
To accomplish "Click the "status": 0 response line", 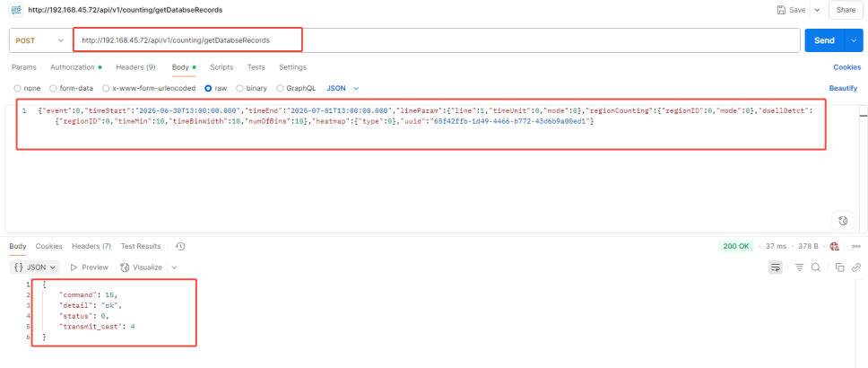I will point(84,316).
